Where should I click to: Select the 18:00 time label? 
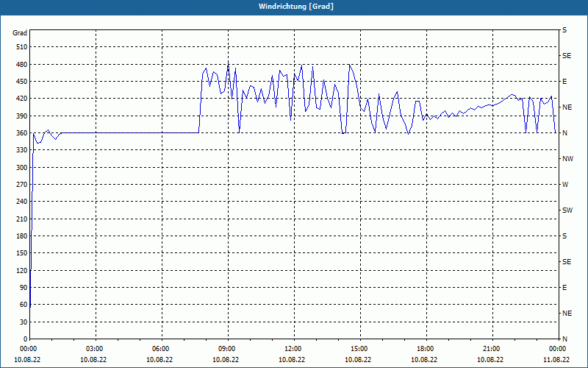427,349
